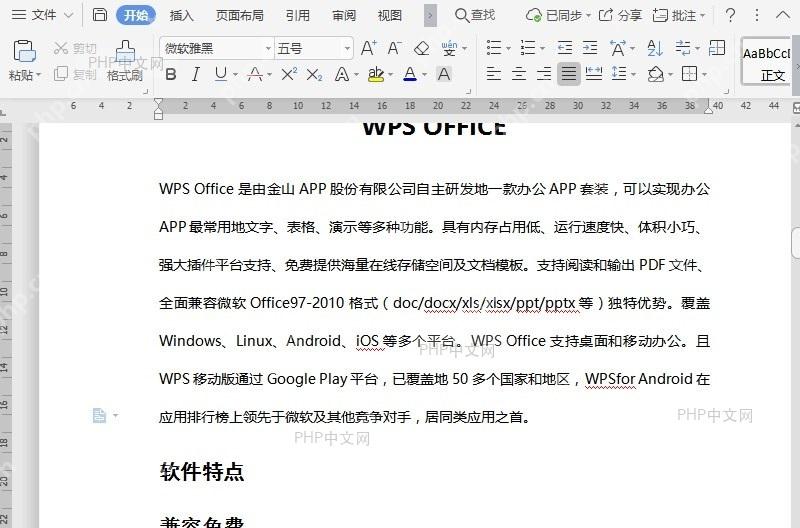
Task: Show more ribbon tabs arrow
Action: point(430,15)
